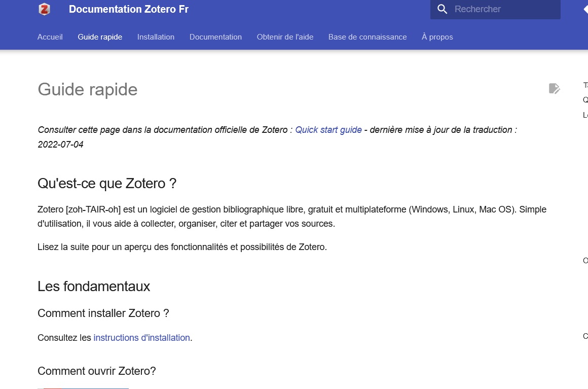Click the edit page pencil icon
Viewport: 588px width, 389px height.
554,89
